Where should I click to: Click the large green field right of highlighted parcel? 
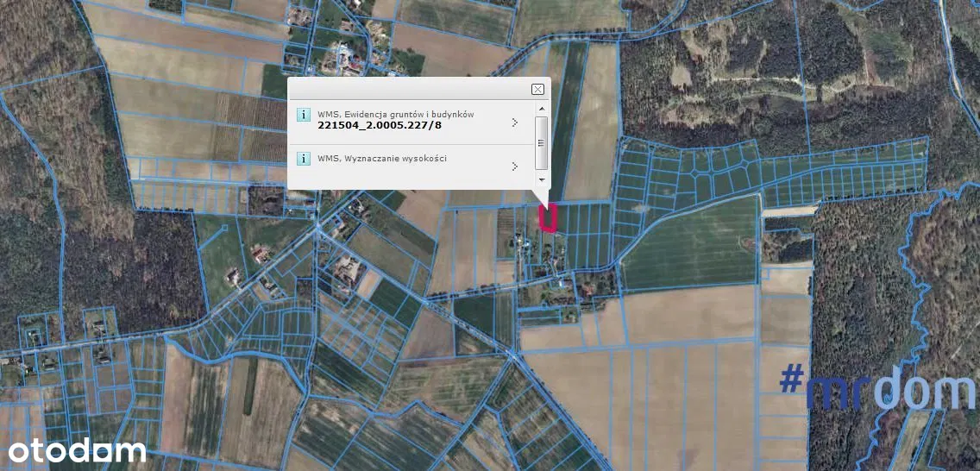(690, 244)
